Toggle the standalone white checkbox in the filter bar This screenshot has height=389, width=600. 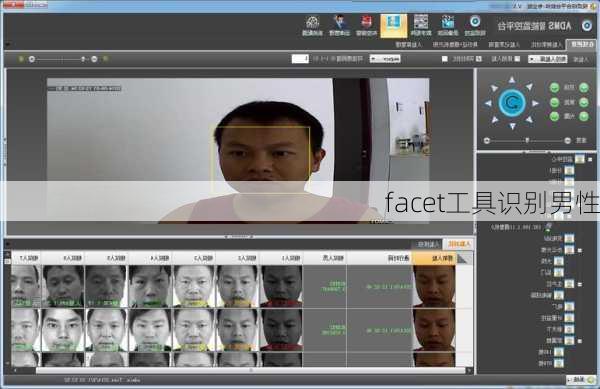coord(445,59)
